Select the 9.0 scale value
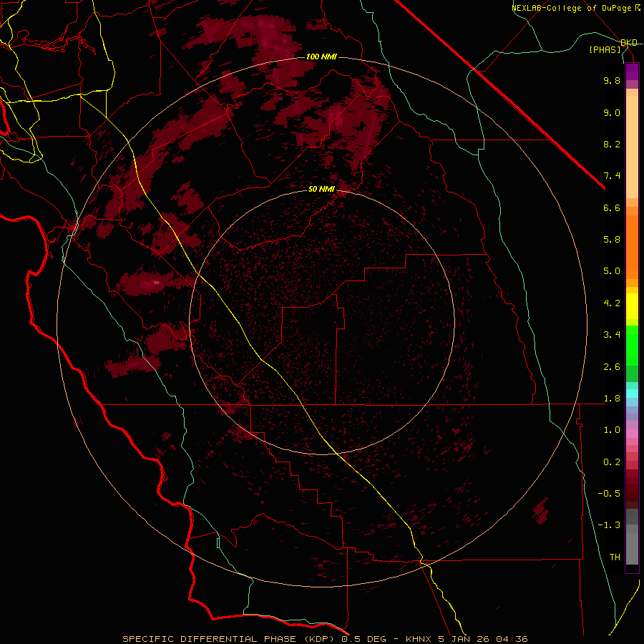The image size is (644, 644). tap(612, 112)
